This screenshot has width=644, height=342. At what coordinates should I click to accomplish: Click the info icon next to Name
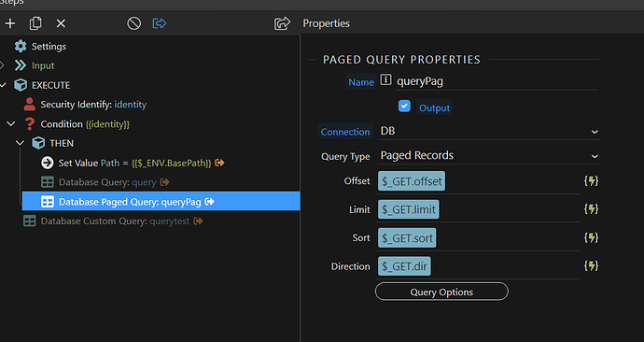point(385,79)
